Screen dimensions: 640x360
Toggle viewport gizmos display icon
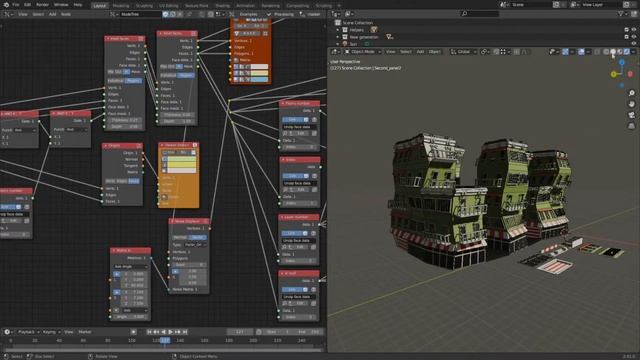565,52
